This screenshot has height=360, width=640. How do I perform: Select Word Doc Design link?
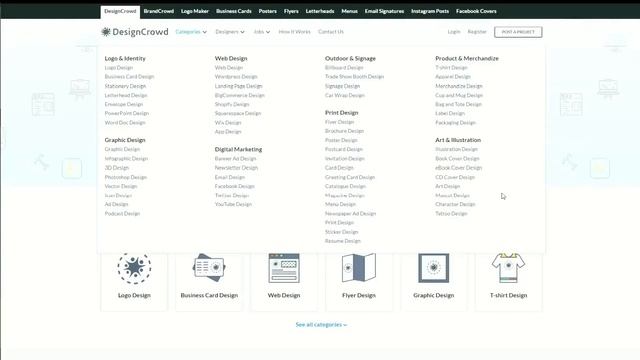(x=125, y=123)
